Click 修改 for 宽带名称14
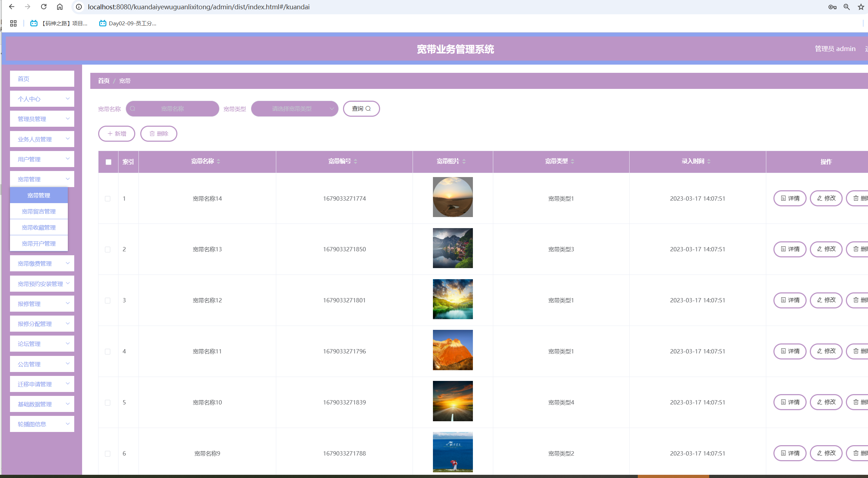 826,198
